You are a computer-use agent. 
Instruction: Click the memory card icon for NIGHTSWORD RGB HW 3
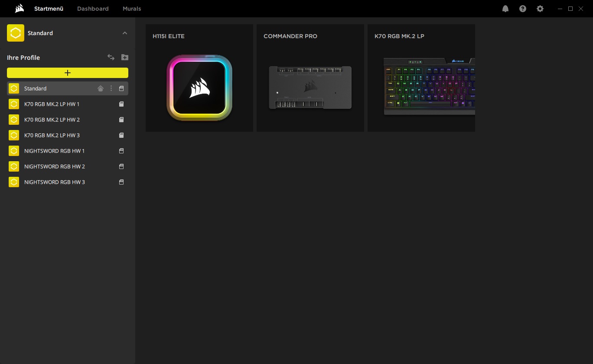[121, 182]
